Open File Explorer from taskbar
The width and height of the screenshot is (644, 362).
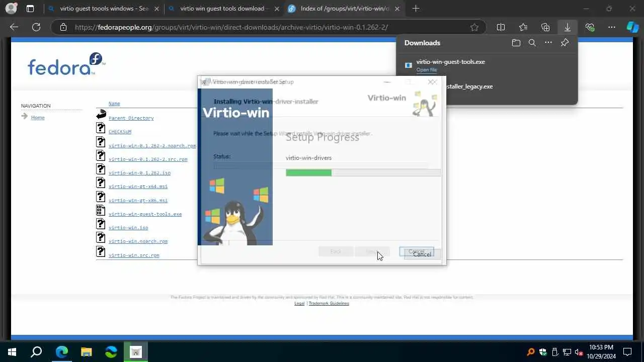tap(87, 352)
